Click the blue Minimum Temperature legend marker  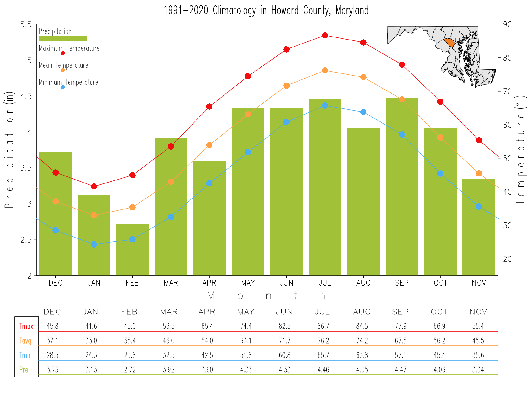[63, 87]
